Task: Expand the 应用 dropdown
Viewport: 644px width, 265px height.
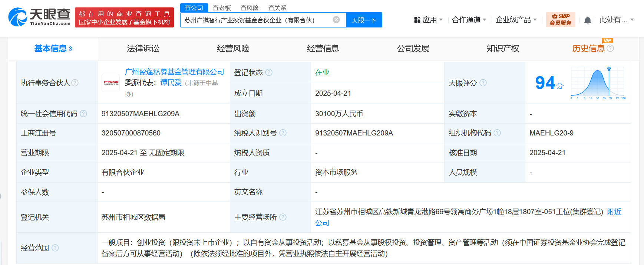Action: 441,20
